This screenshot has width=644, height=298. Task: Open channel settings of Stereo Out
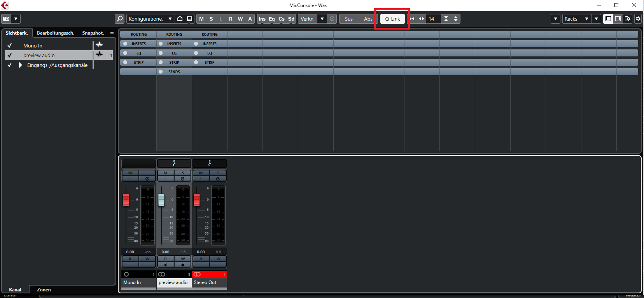coord(218,179)
